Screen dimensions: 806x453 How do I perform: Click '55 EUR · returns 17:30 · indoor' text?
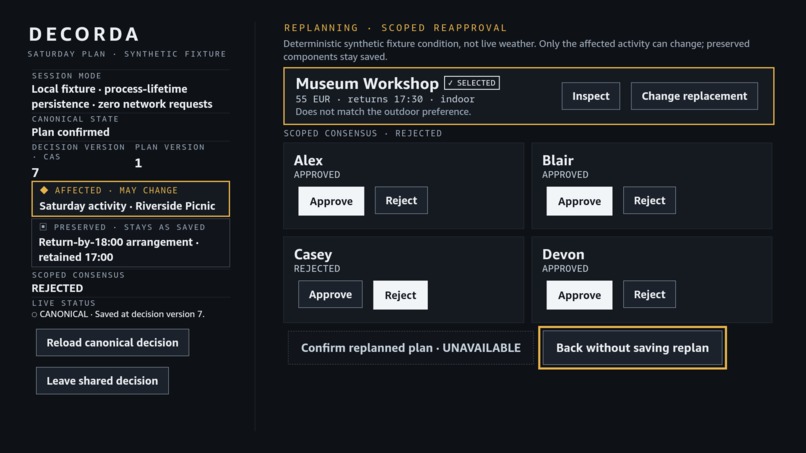tap(385, 99)
